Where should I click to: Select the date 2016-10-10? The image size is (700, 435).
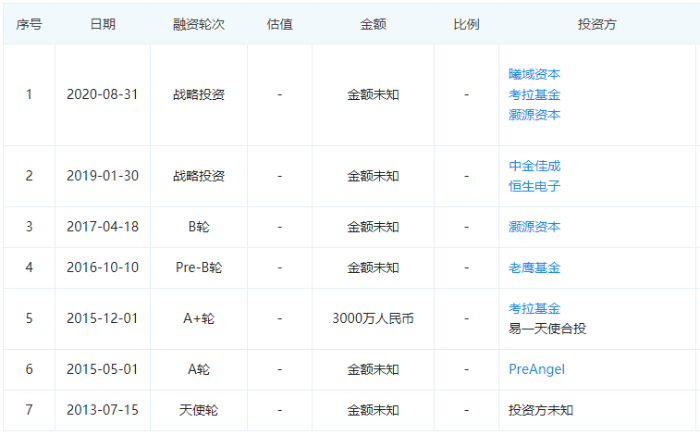[x=103, y=268]
